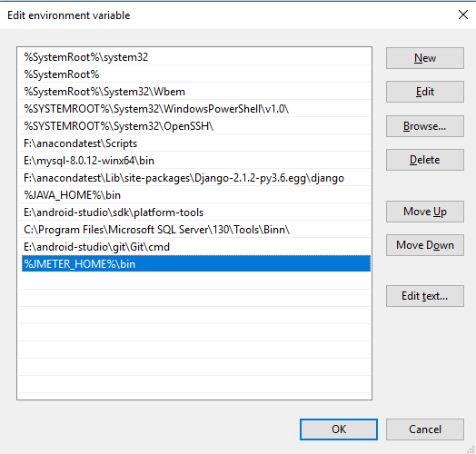Select the Microsoft SQL Server Binn entry
This screenshot has width=476, height=454.
click(196, 230)
